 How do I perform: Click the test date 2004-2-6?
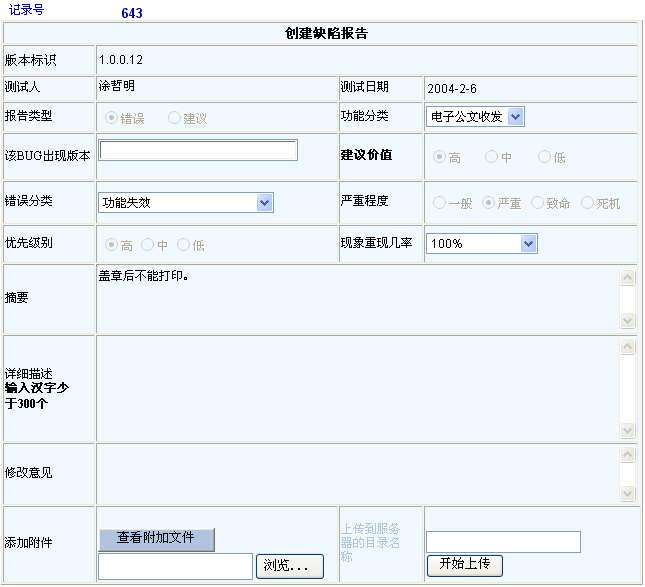click(x=452, y=88)
